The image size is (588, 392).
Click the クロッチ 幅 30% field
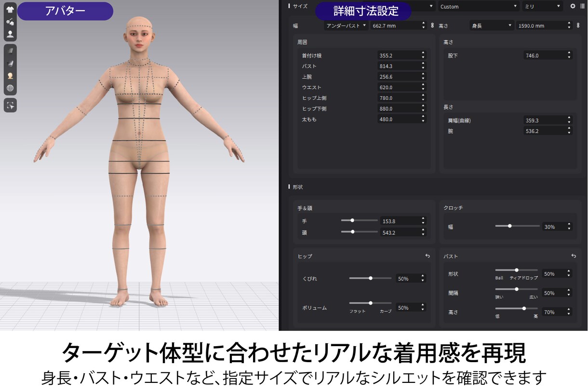tap(557, 227)
